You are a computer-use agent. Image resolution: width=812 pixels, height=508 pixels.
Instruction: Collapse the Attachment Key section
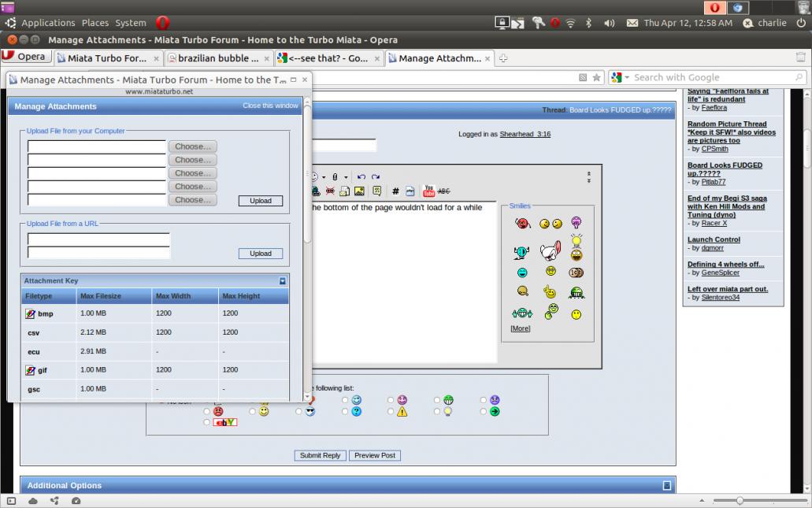282,280
